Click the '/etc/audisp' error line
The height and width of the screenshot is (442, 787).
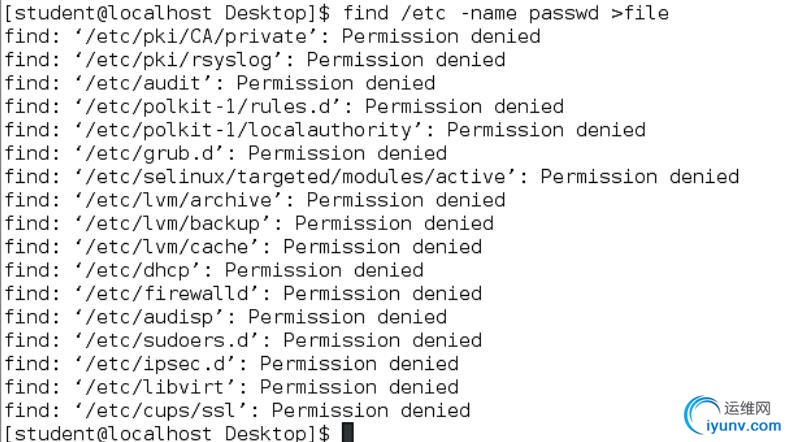(225, 318)
